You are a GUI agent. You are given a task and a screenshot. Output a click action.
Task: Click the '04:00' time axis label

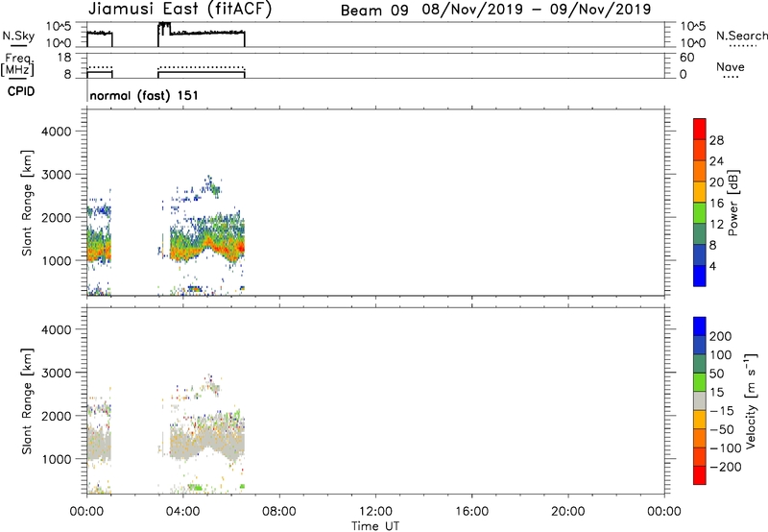click(182, 512)
